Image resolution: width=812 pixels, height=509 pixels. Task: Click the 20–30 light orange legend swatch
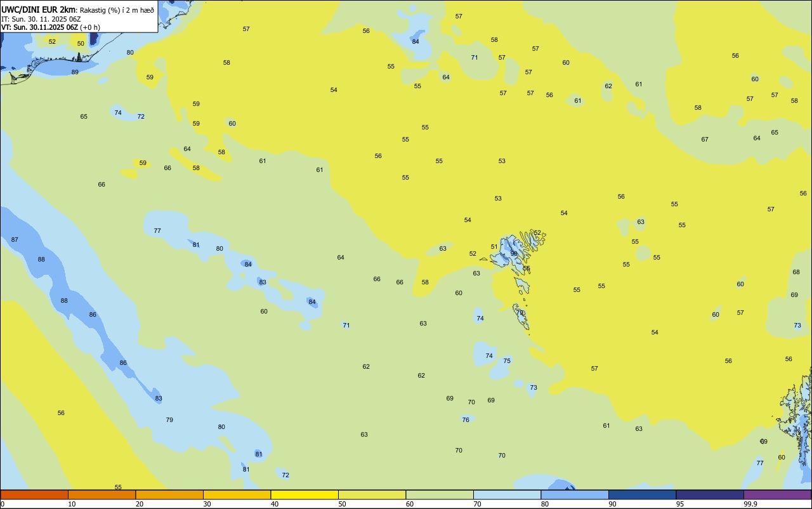pos(169,494)
